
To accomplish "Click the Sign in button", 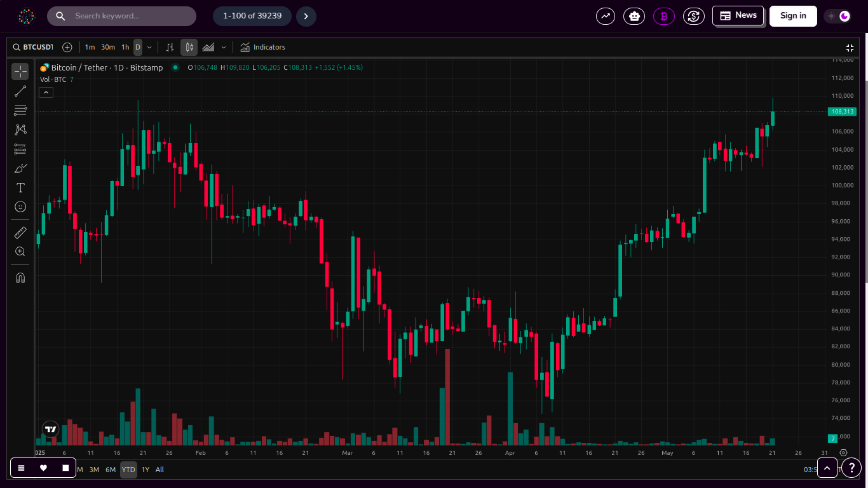I will [x=793, y=16].
